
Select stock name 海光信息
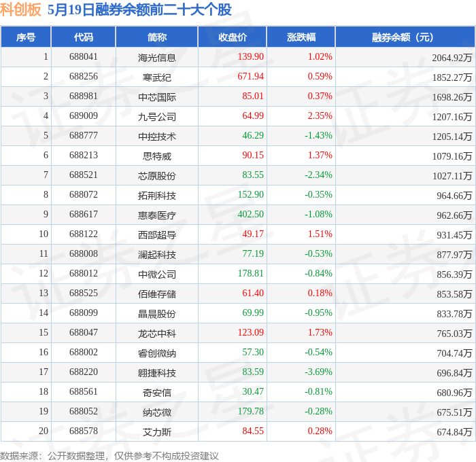pyautogui.click(x=157, y=57)
